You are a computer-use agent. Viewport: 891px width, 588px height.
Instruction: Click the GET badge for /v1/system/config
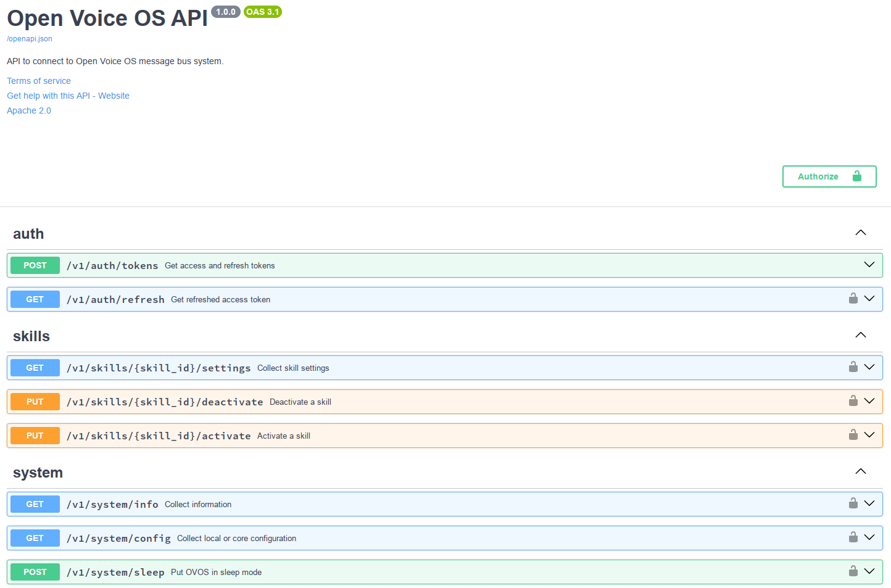click(x=35, y=538)
